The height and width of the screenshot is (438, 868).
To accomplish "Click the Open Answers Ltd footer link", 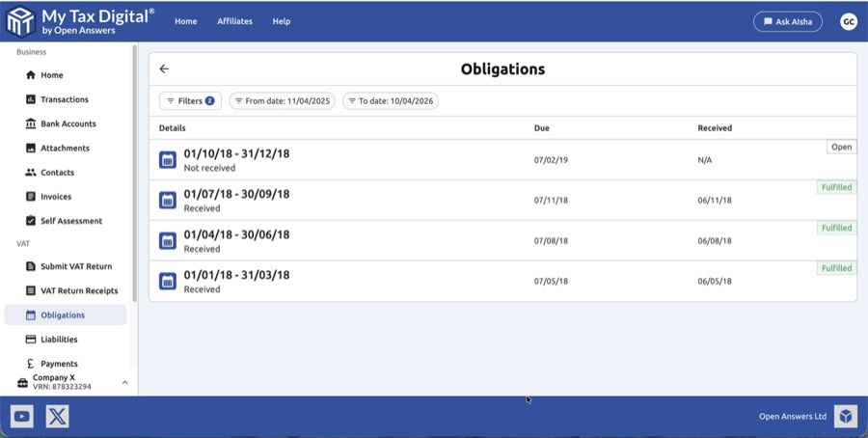I will 792,417.
